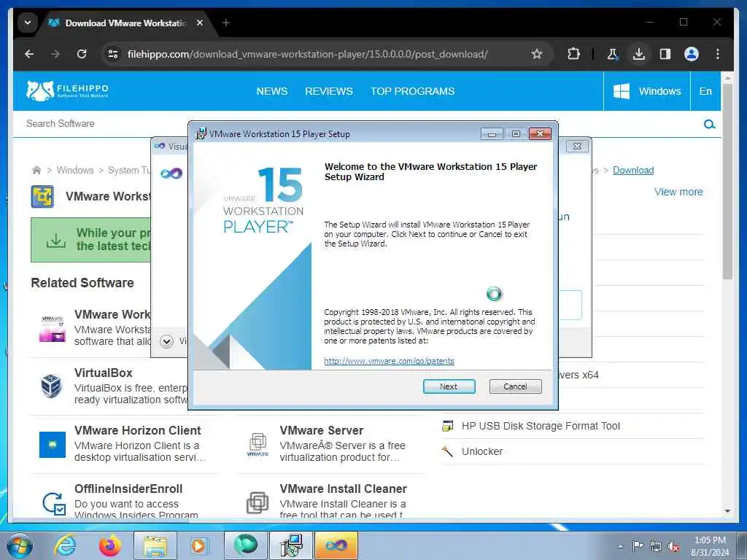Image resolution: width=747 pixels, height=560 pixels.
Task: Go to home breadcrumb icon
Action: [x=36, y=170]
